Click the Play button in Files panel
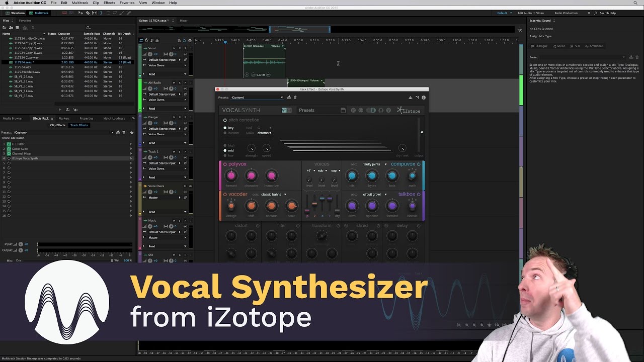644x362 pixels. (60, 110)
